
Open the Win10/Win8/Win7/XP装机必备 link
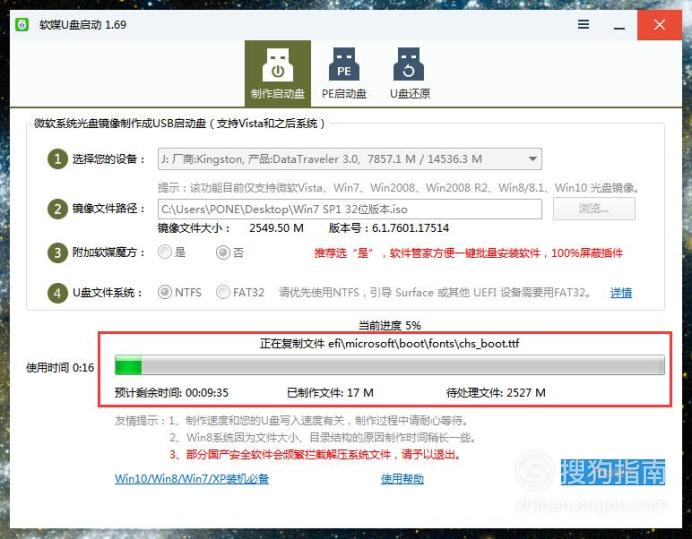(x=192, y=479)
